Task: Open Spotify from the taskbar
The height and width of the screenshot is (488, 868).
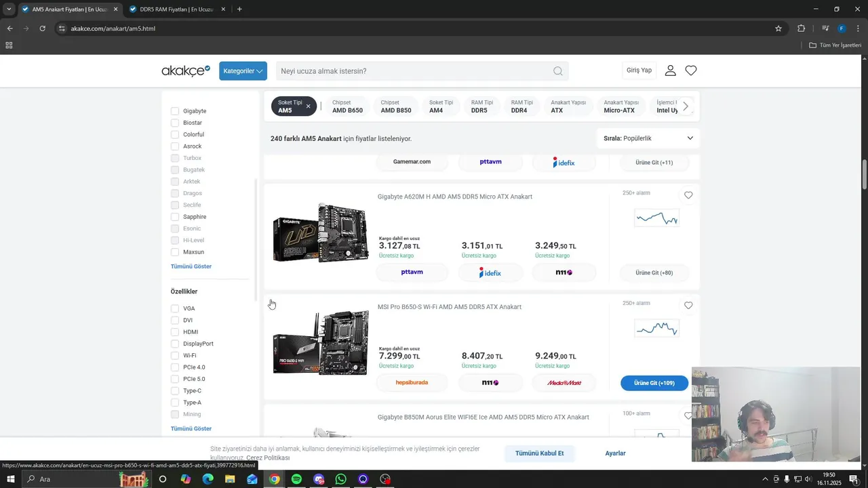Action: click(x=296, y=479)
